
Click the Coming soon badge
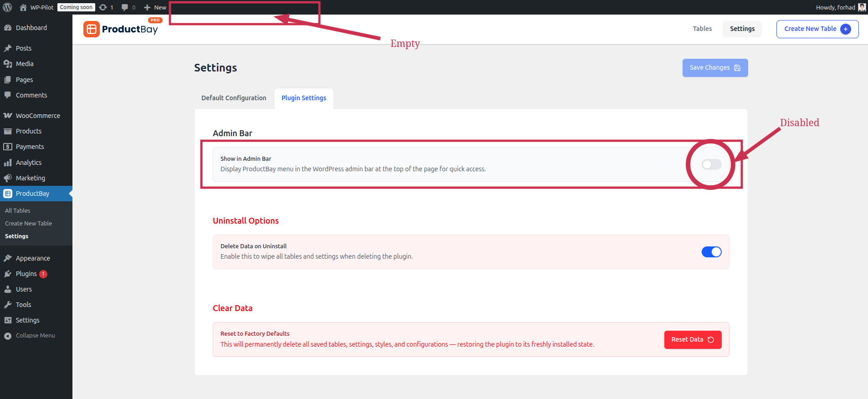tap(76, 7)
